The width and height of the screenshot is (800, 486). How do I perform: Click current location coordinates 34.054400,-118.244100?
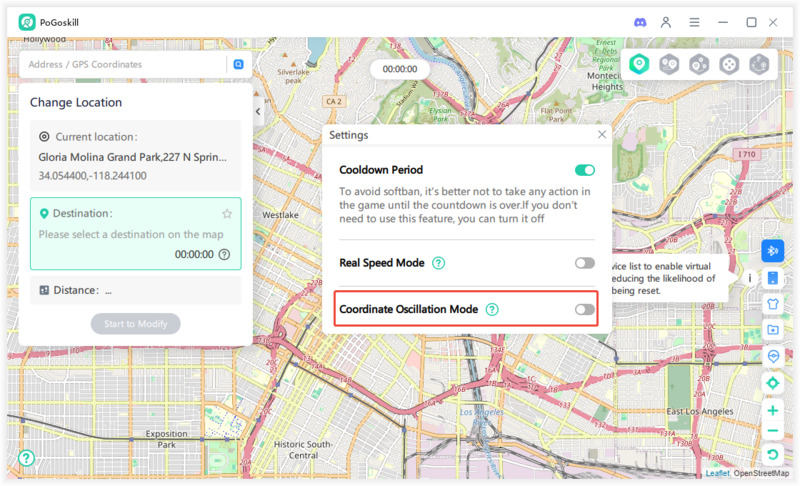[x=92, y=175]
